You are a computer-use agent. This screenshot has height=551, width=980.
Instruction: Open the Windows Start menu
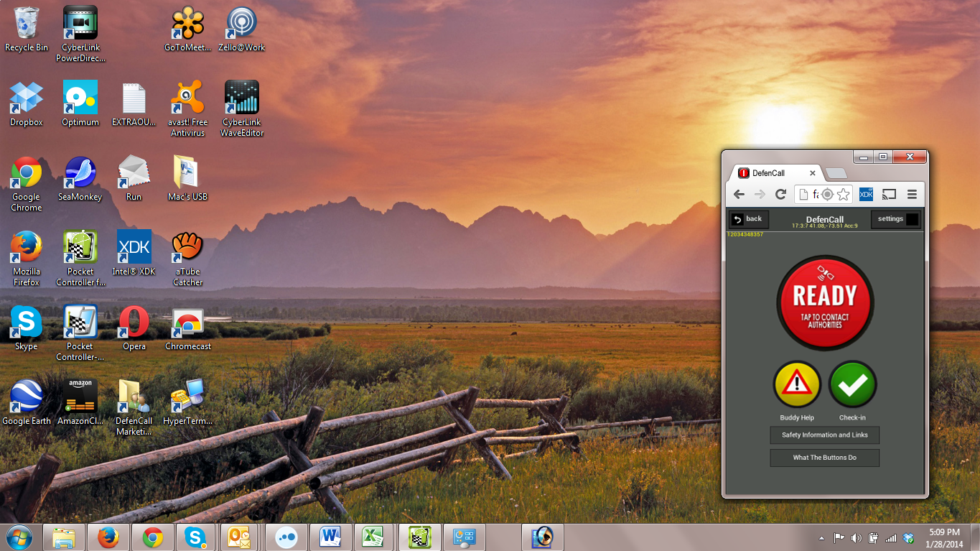coord(19,537)
